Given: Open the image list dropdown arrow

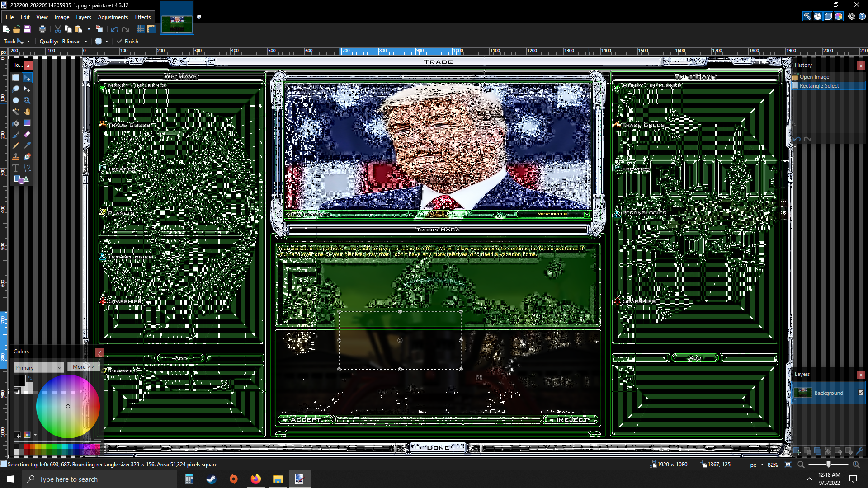Looking at the screenshot, I should point(198,17).
